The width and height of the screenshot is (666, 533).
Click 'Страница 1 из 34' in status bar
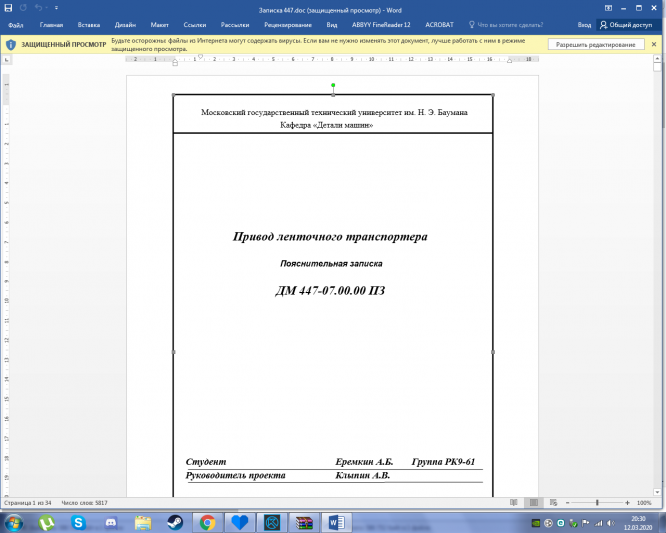pyautogui.click(x=28, y=503)
